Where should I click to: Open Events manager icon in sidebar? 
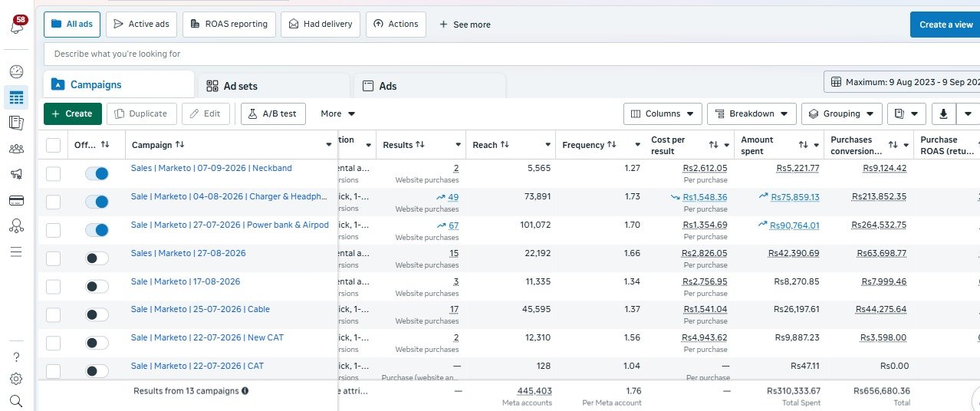click(x=16, y=226)
